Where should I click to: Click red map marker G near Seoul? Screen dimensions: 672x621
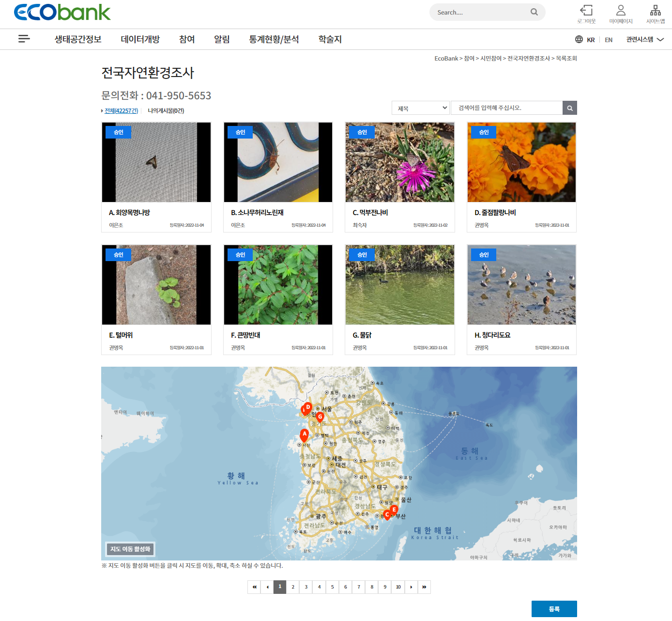[x=320, y=417]
